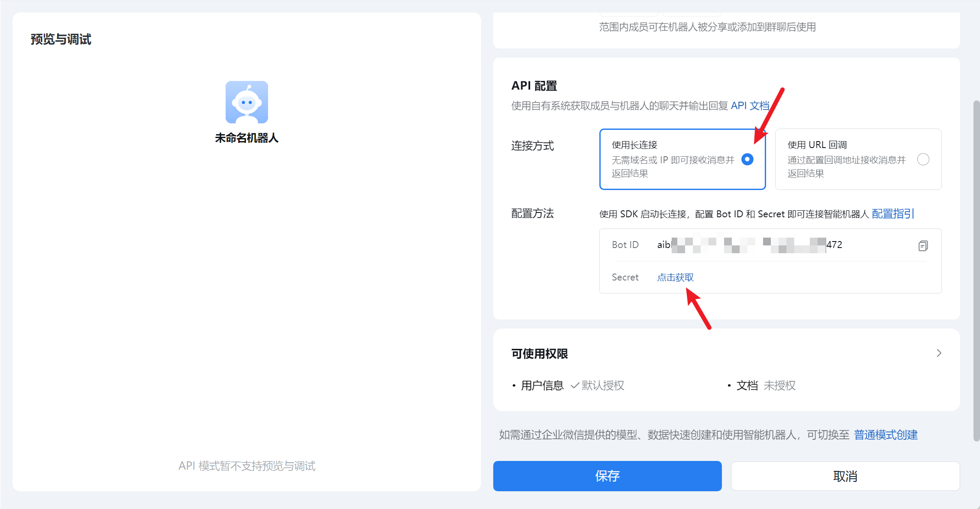Screen dimensions: 980x509
Task: Click the 未命名机器人 robot name
Action: (x=246, y=138)
